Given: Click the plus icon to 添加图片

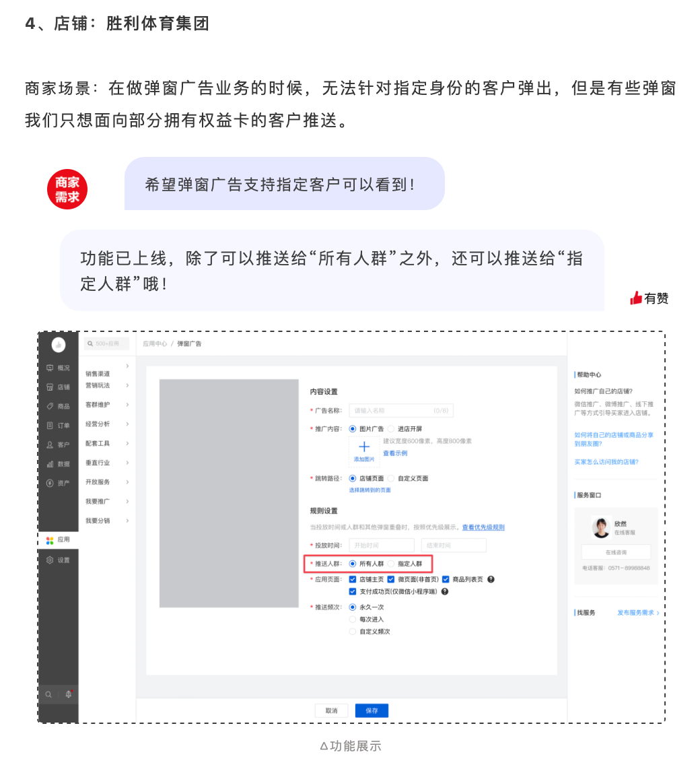Looking at the screenshot, I should 364,446.
